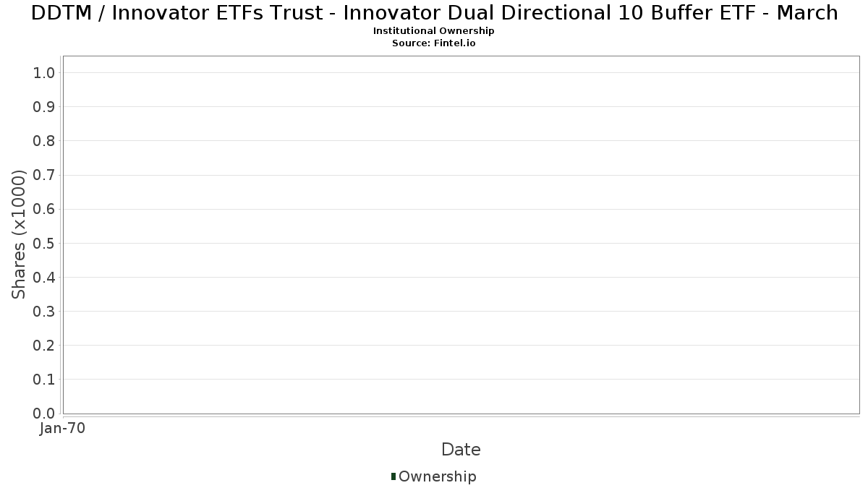Select the Institutional Ownership subtitle text
868x488 pixels.
click(434, 31)
